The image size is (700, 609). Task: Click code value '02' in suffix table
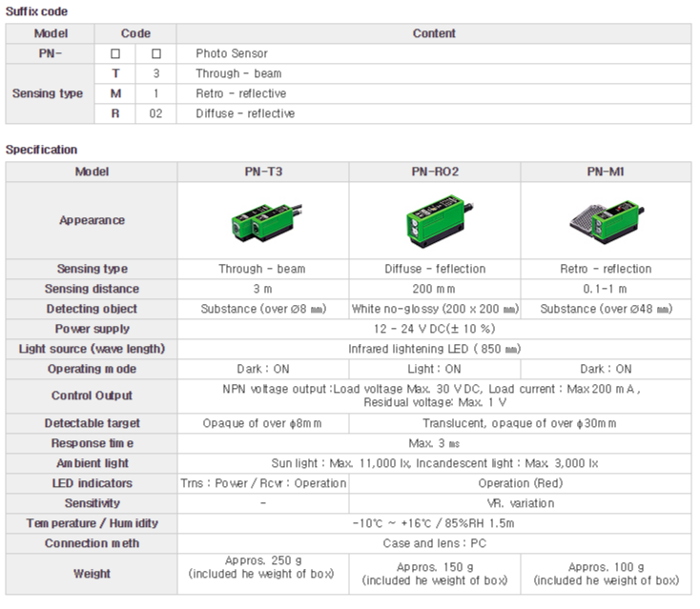coord(155,113)
